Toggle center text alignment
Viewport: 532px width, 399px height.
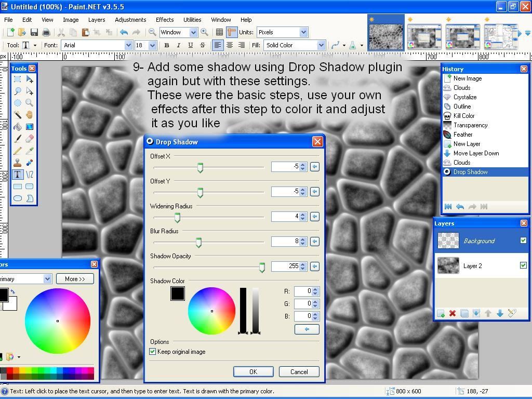coord(230,45)
